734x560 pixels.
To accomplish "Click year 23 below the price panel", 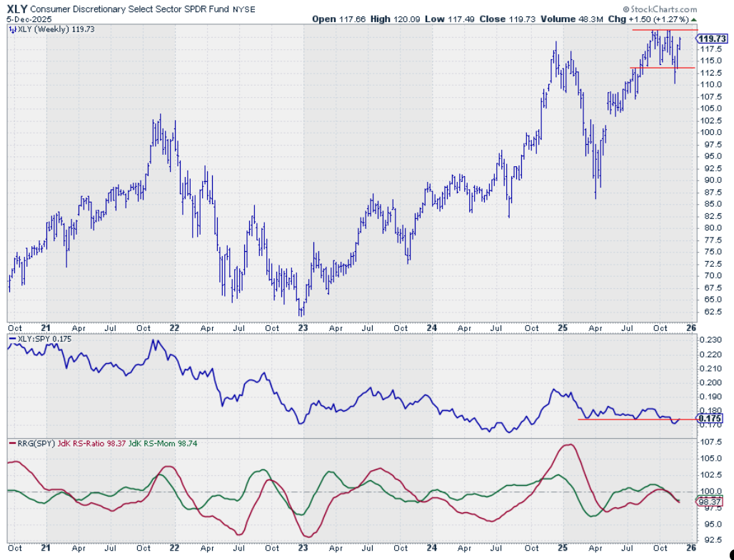I will pos(303,328).
